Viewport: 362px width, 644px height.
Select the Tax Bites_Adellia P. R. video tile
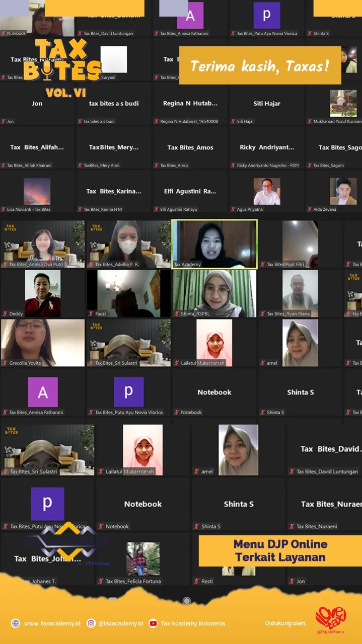tap(128, 244)
